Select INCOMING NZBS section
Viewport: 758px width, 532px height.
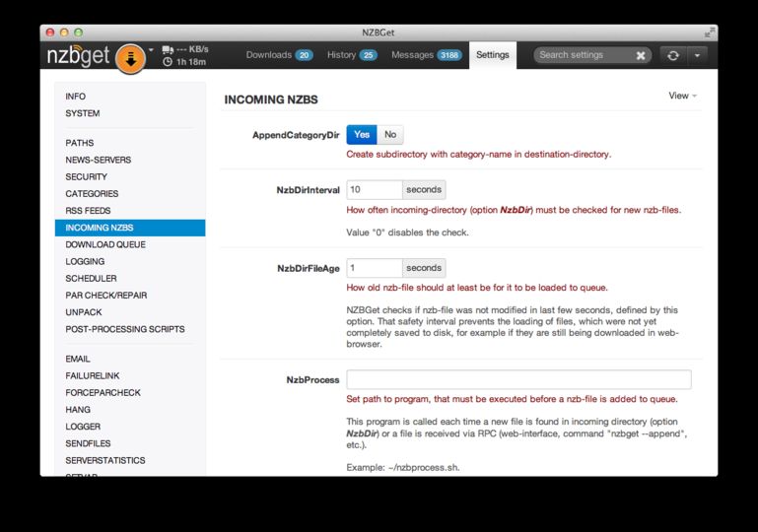click(x=130, y=228)
